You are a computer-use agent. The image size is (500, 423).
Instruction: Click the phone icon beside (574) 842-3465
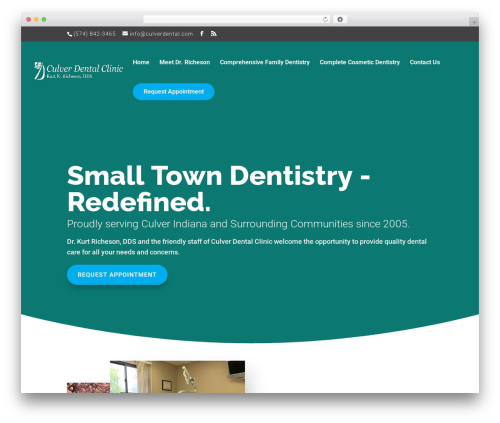(x=70, y=34)
